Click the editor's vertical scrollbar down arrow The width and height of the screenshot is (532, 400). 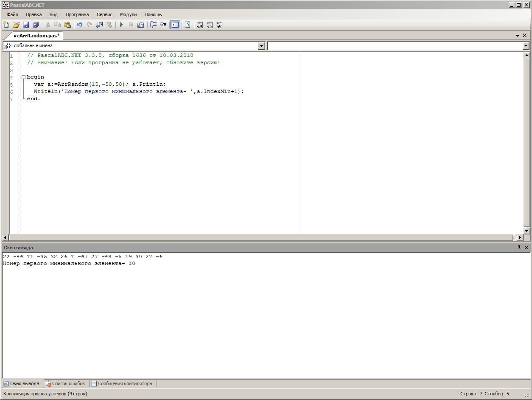[x=526, y=231]
